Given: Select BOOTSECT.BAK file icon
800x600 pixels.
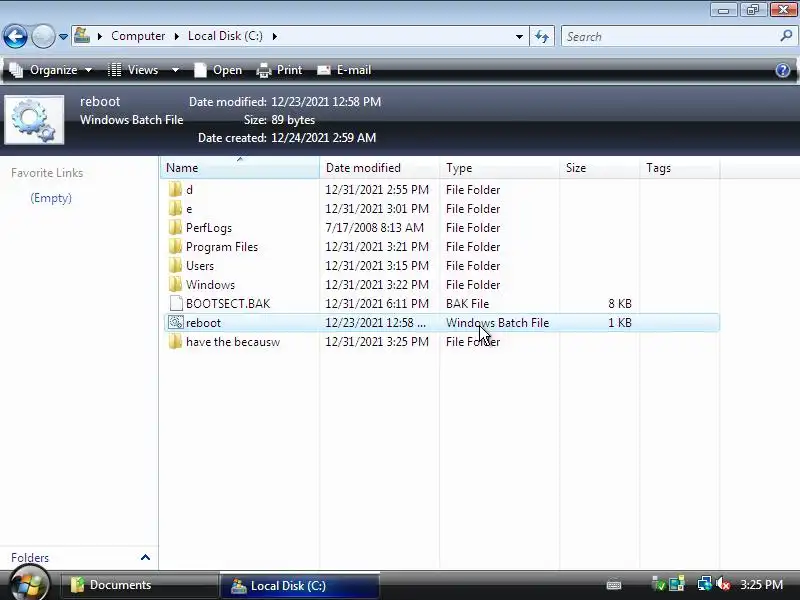Looking at the screenshot, I should click(x=176, y=304).
